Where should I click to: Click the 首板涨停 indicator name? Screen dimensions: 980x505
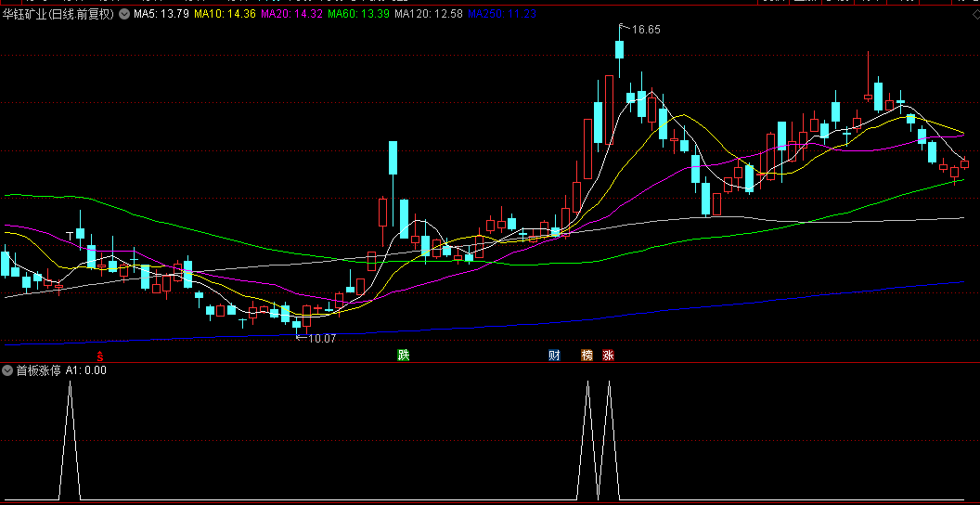pyautogui.click(x=38, y=370)
